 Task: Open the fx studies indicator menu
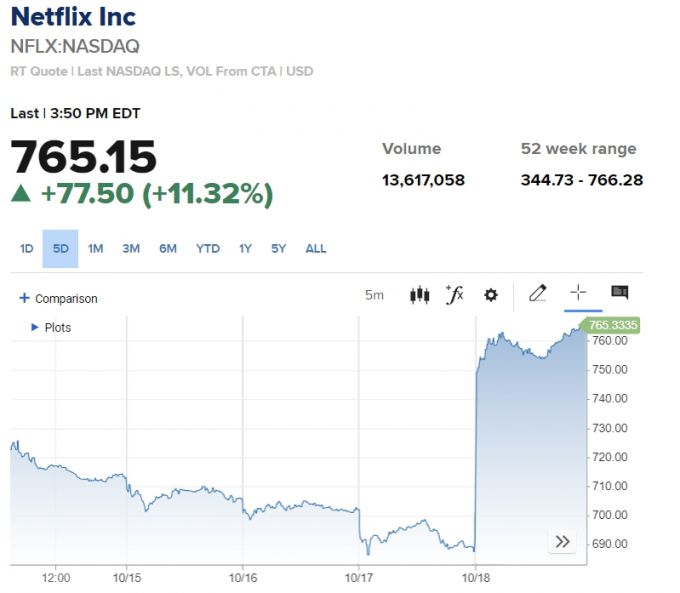[454, 295]
